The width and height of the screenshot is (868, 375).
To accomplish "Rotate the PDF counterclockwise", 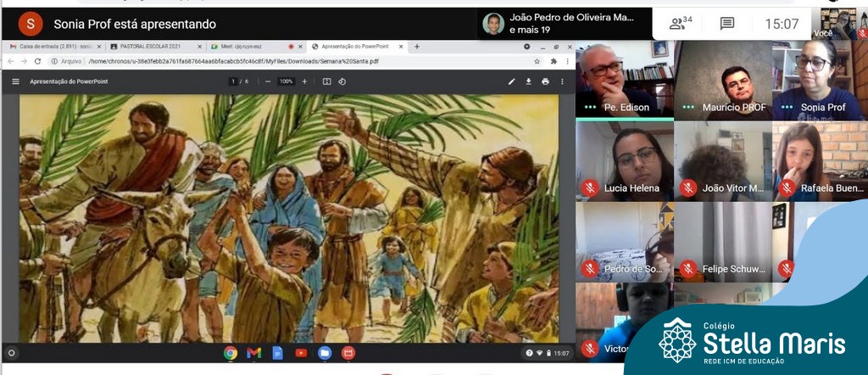I will (342, 81).
